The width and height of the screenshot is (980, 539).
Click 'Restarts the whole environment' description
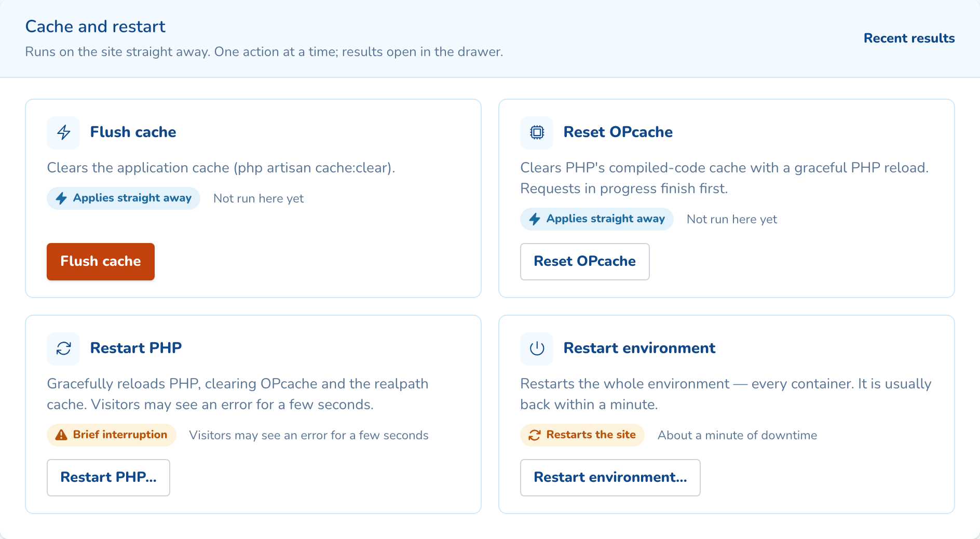click(x=726, y=394)
